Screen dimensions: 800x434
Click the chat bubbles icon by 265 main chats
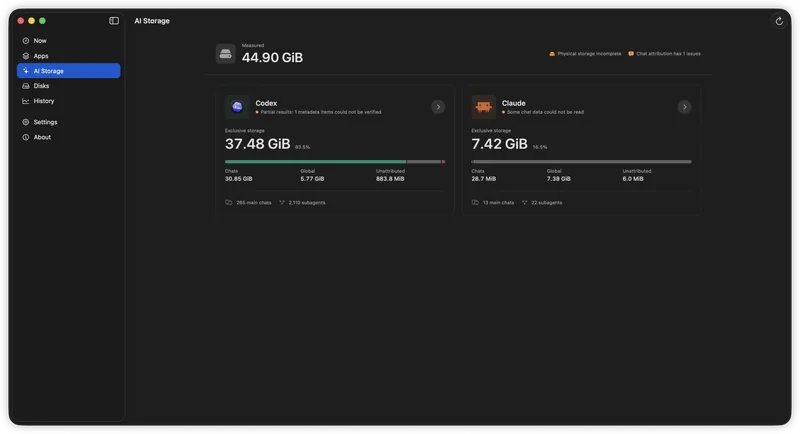[229, 203]
